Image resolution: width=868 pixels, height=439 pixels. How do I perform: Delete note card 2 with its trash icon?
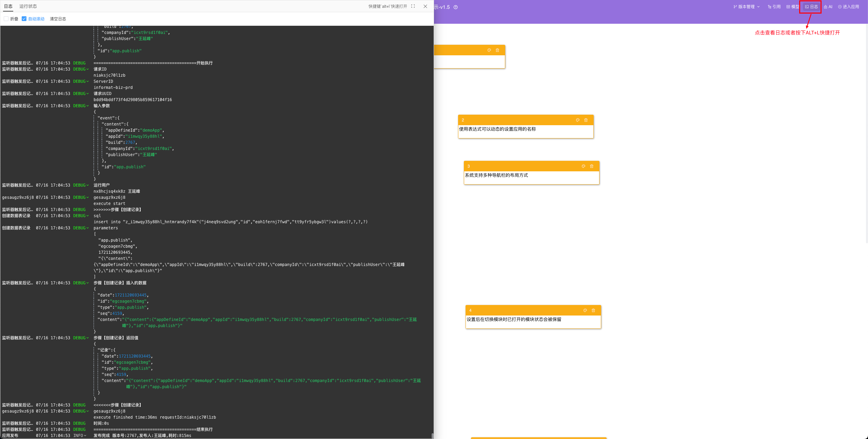click(x=586, y=120)
